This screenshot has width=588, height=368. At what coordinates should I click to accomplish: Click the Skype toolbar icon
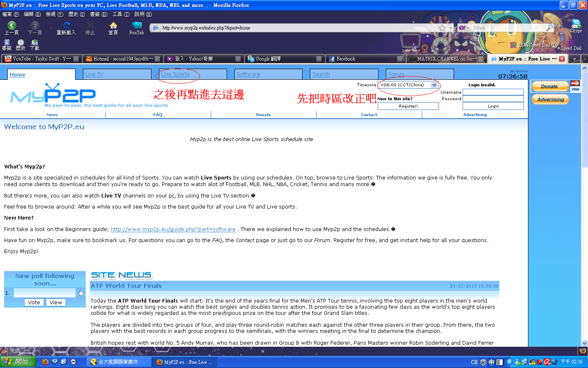tap(576, 24)
